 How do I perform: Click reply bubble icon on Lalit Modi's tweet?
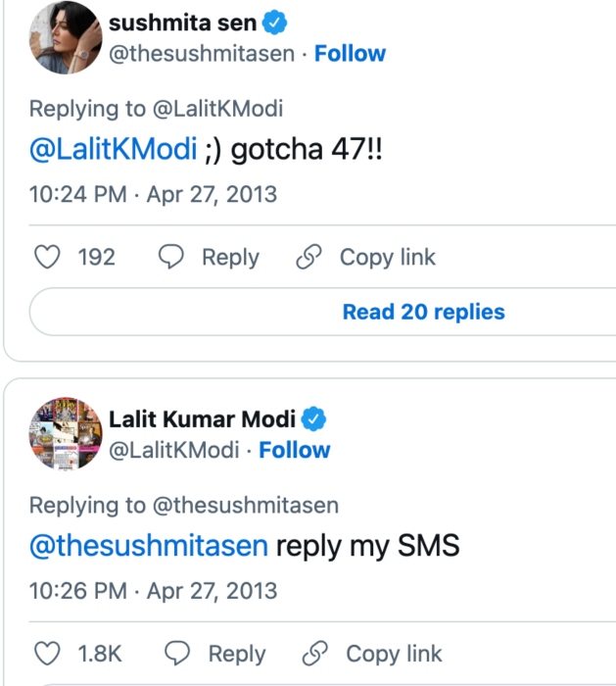pos(177,654)
